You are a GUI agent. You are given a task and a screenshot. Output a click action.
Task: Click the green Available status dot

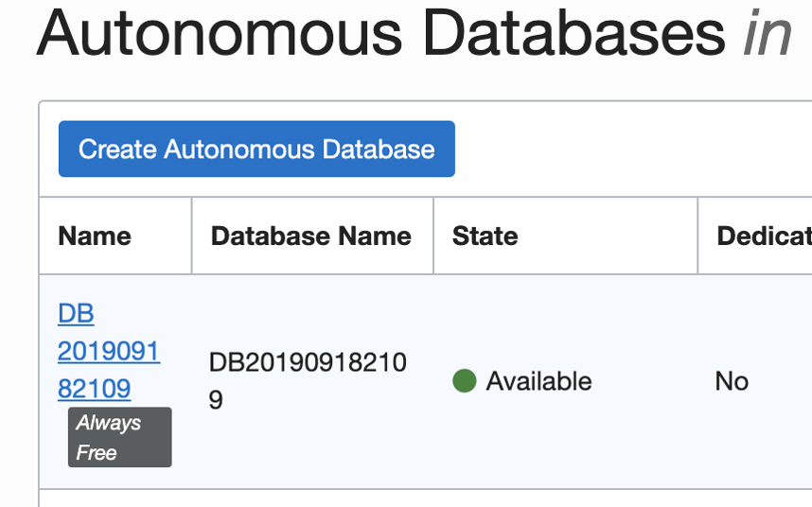click(464, 381)
